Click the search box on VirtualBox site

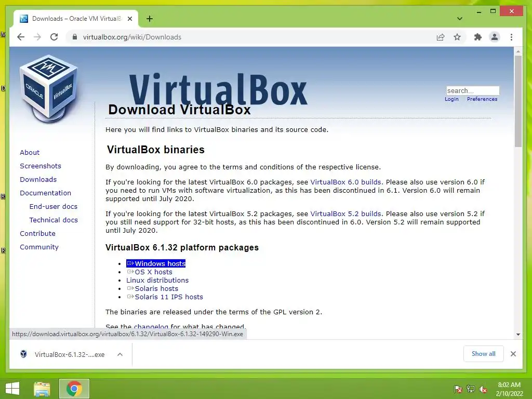click(x=473, y=90)
